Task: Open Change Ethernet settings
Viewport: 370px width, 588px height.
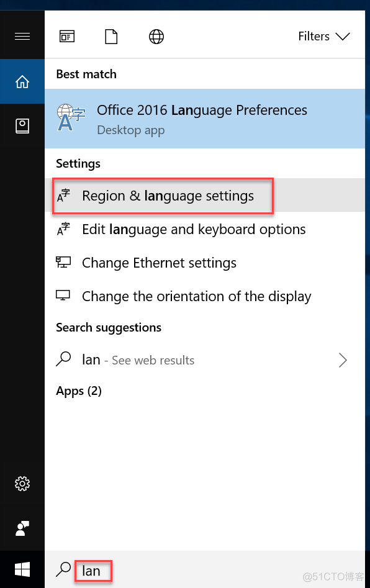Action: tap(205, 263)
